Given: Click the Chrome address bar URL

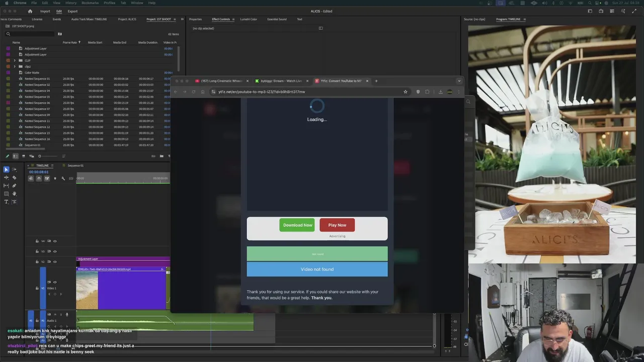Looking at the screenshot, I should point(262,92).
